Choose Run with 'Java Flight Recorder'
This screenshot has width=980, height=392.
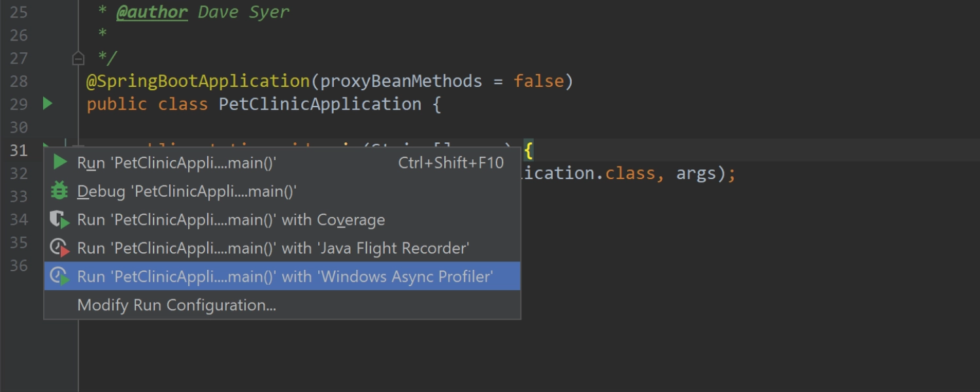282,248
